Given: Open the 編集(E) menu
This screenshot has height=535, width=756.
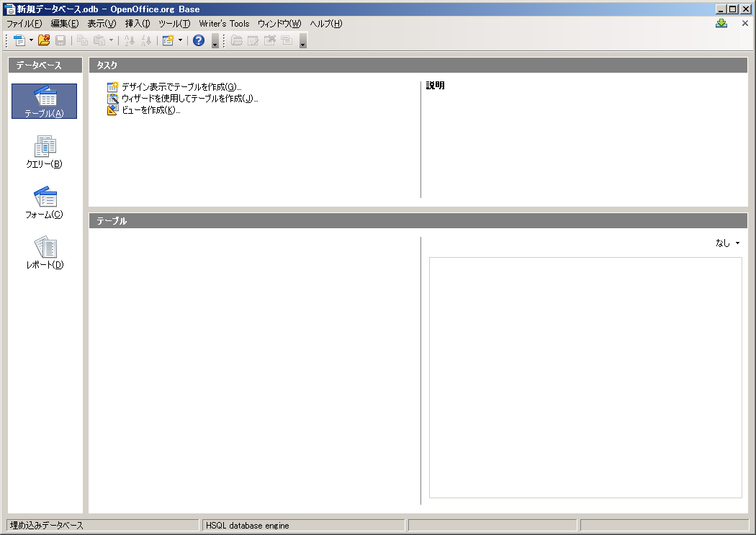Looking at the screenshot, I should [65, 24].
